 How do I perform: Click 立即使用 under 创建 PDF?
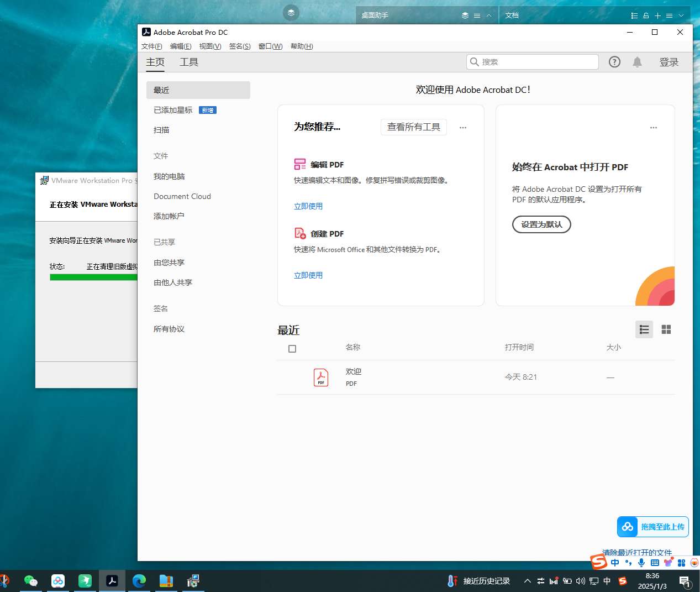coord(308,275)
